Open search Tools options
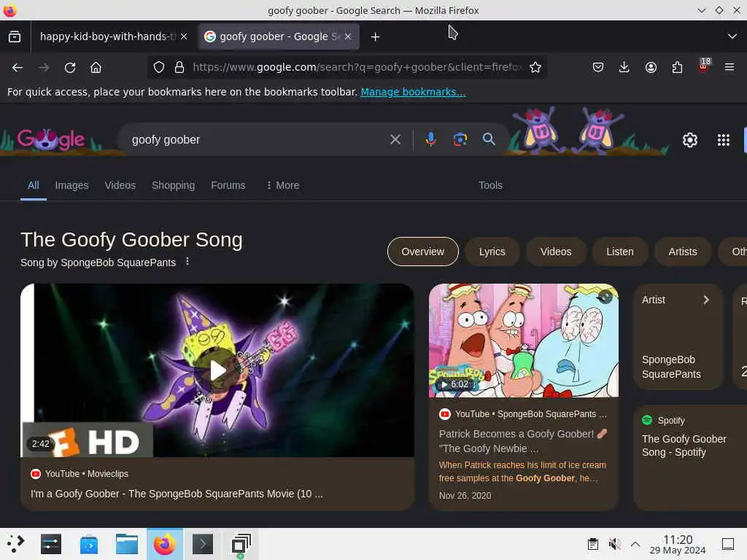The width and height of the screenshot is (747, 560). point(490,185)
